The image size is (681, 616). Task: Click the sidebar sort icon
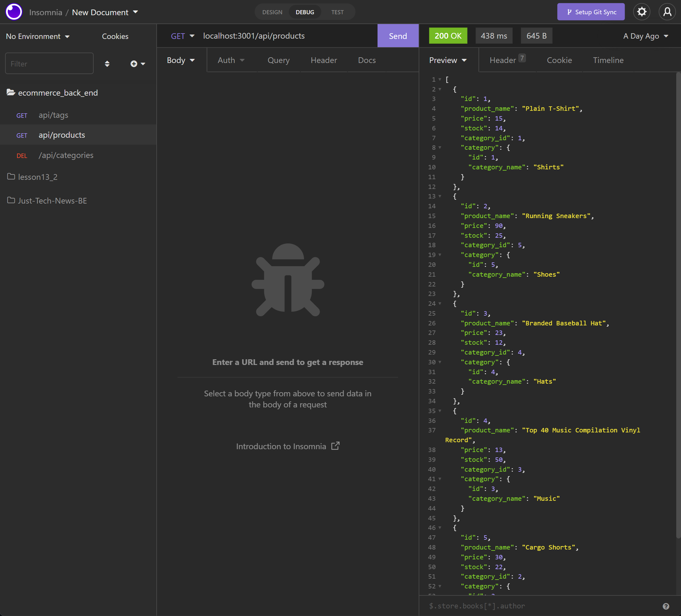(x=107, y=64)
